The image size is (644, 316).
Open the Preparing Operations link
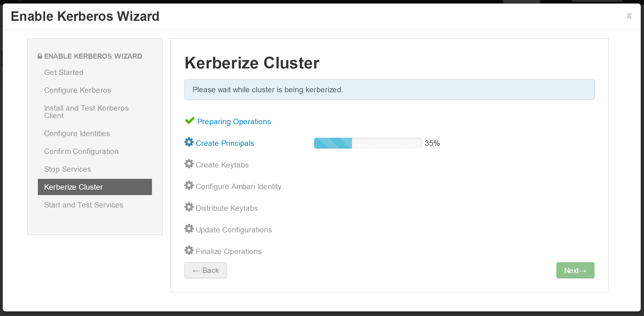(234, 122)
